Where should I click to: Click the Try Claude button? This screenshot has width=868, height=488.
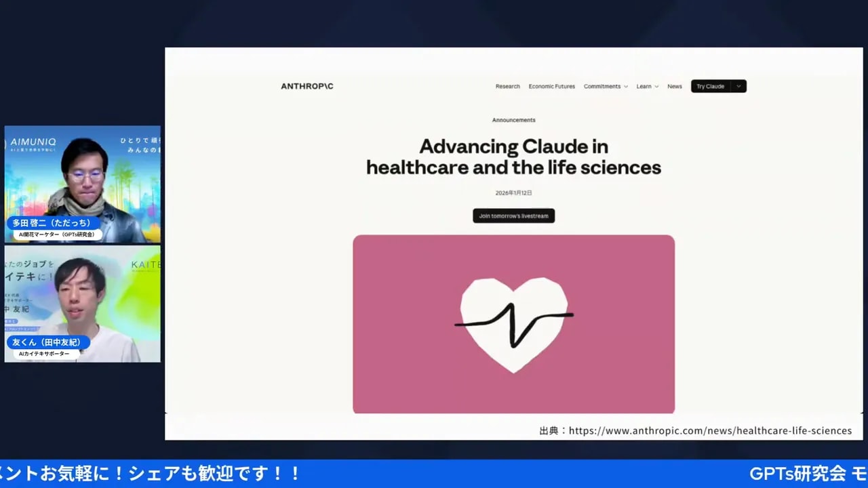tap(710, 86)
